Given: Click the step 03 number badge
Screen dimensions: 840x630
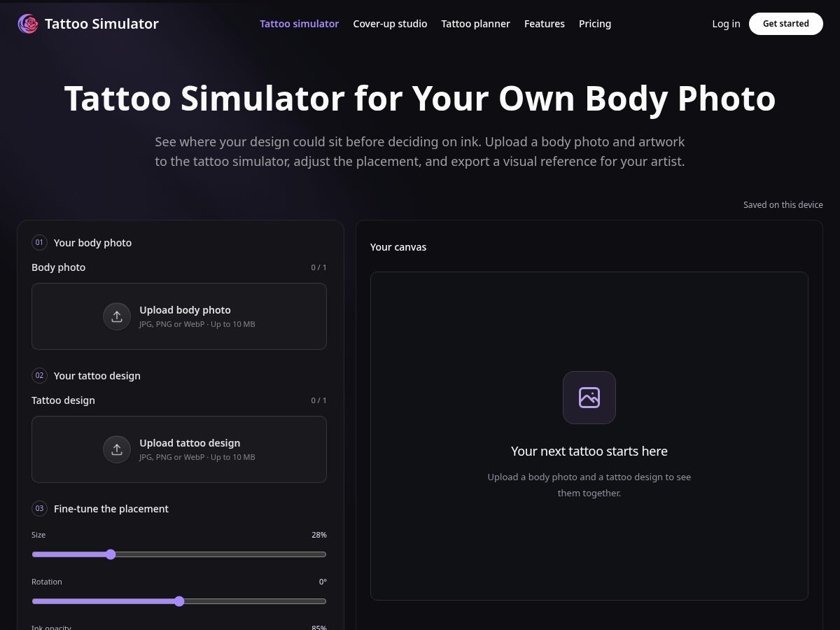Looking at the screenshot, I should tap(39, 509).
